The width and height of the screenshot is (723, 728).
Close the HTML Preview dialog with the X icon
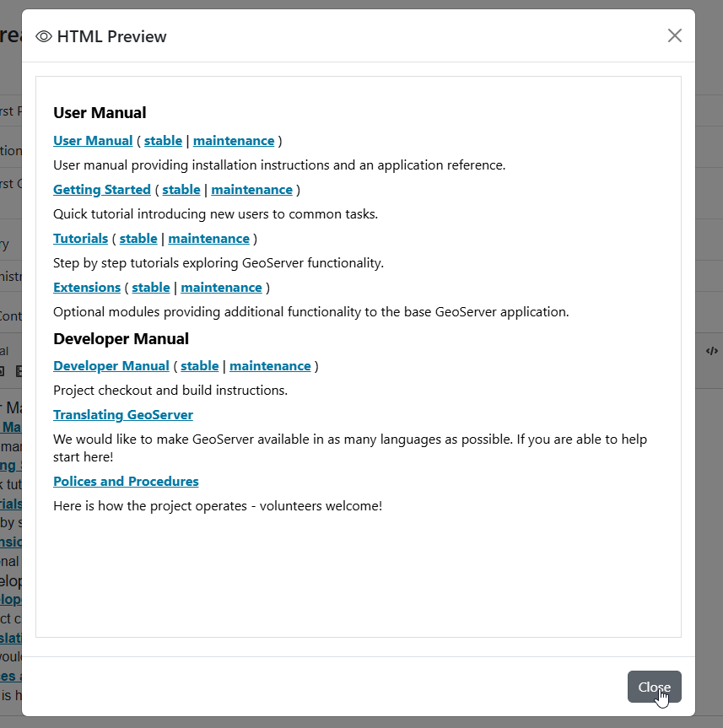(x=674, y=35)
